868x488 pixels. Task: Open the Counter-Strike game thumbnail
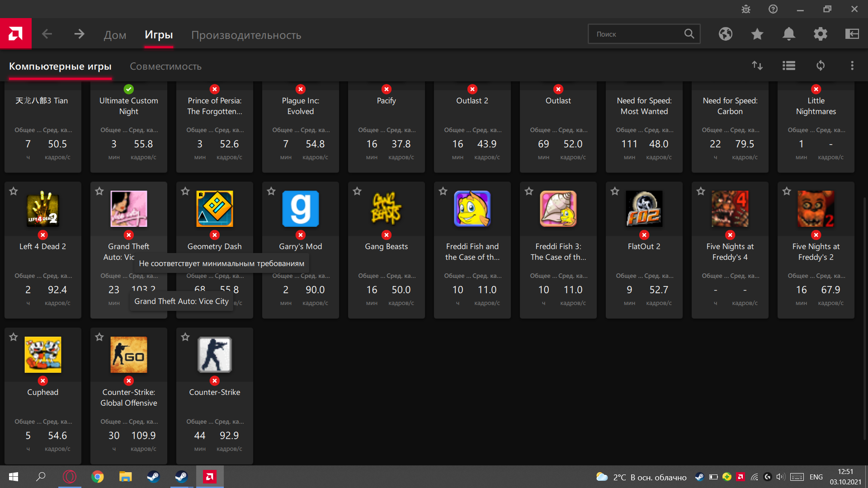pos(215,355)
